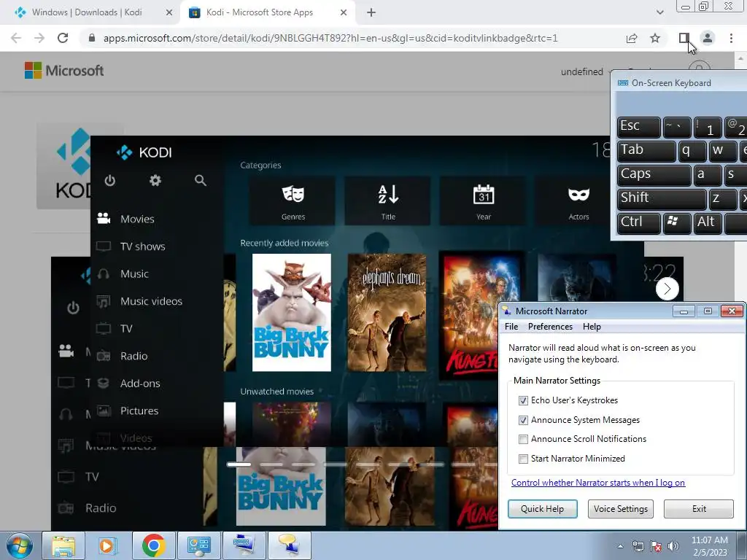Click On-Screen Keyboard taskbar icon
Screen dimensions: 747x560
(244, 545)
